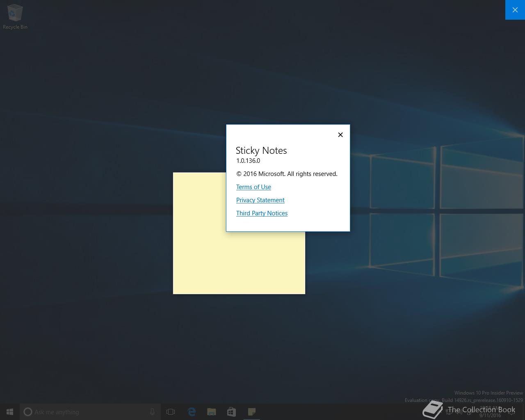
Task: Open the Recycle Bin desktop icon
Action: 15,17
